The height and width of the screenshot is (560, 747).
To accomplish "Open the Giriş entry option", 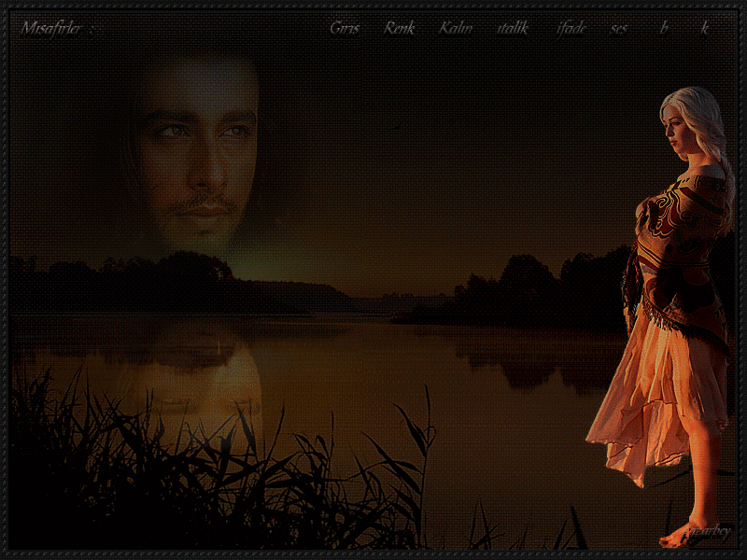I will [x=344, y=28].
